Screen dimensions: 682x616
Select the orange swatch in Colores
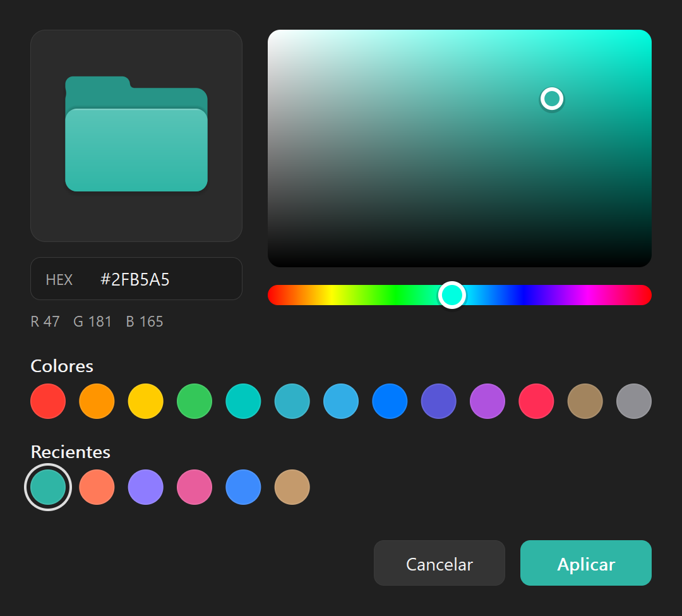97,401
